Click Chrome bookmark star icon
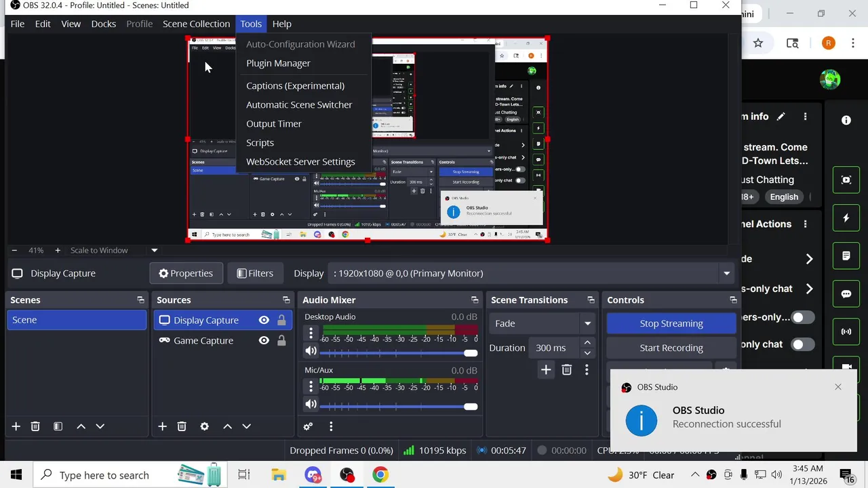This screenshot has width=868, height=488. coord(758,43)
